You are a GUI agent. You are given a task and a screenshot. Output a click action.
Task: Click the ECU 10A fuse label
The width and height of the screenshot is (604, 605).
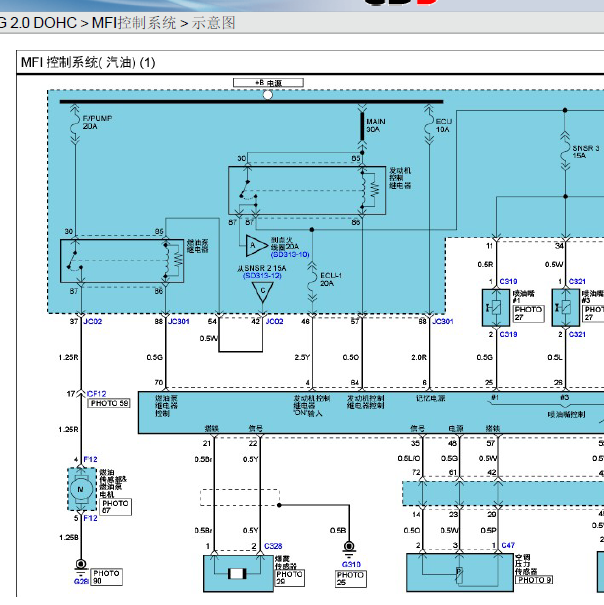444,125
